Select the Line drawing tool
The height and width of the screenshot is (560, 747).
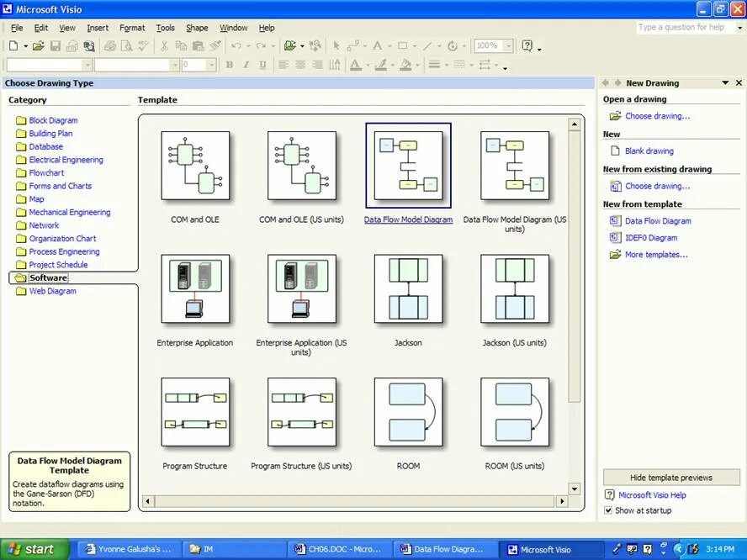tap(427, 45)
